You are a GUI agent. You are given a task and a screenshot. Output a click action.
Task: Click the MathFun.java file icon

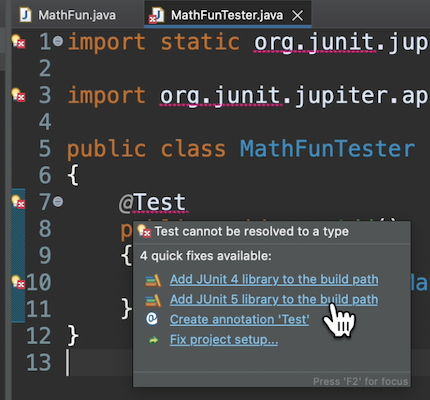pos(25,15)
